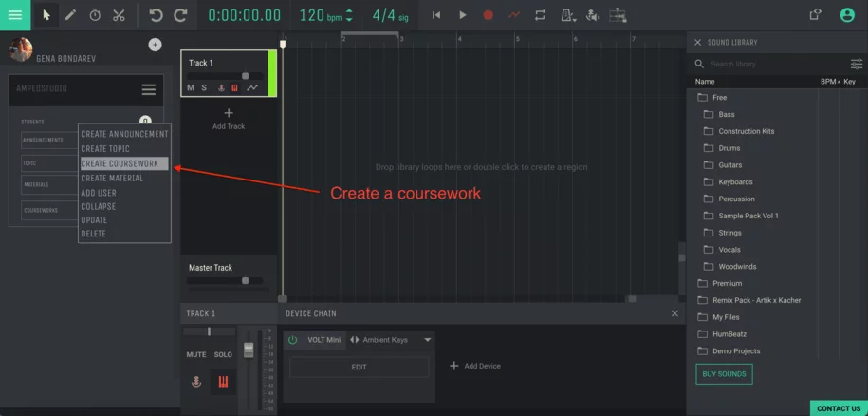Toggle SOLO in Track 1 panel

coord(223,354)
